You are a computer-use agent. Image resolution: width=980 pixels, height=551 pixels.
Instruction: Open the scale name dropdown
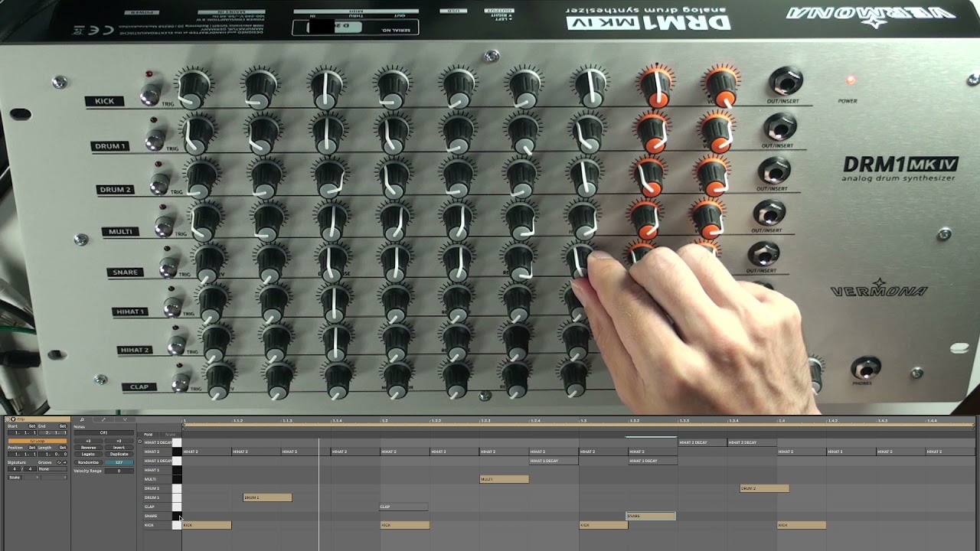pyautogui.click(x=54, y=478)
